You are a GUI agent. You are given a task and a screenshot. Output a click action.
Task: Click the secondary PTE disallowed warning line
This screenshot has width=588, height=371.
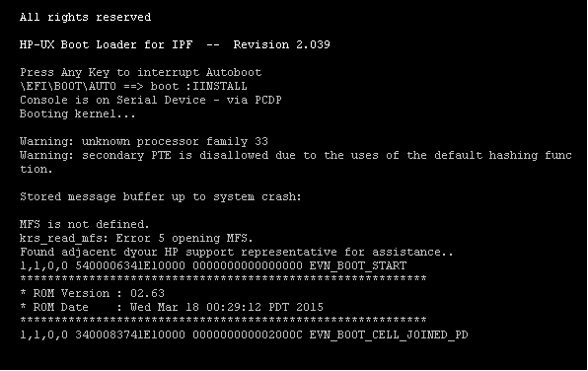pos(296,156)
